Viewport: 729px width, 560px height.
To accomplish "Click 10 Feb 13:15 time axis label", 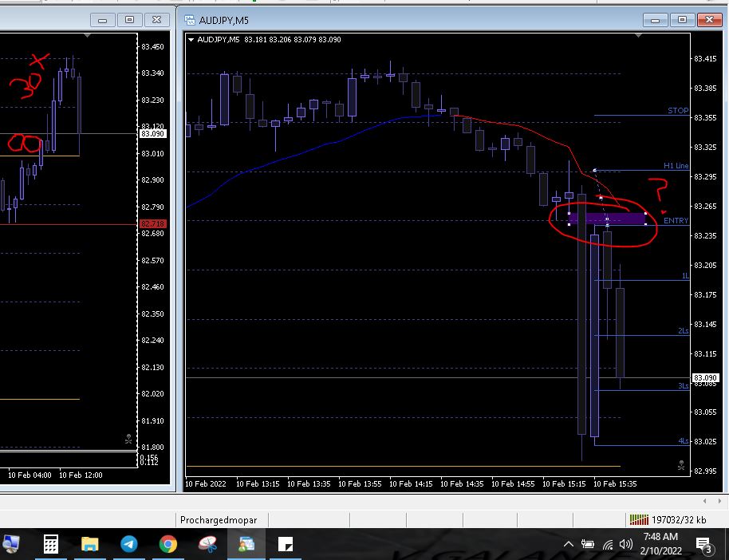I will point(258,483).
